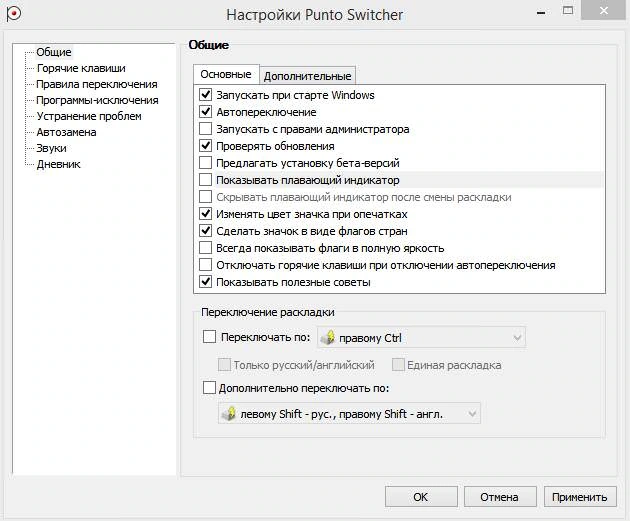Enable 'Предлагать установку бета-версий'
Screen dimensions: 630x521
[x=206, y=163]
